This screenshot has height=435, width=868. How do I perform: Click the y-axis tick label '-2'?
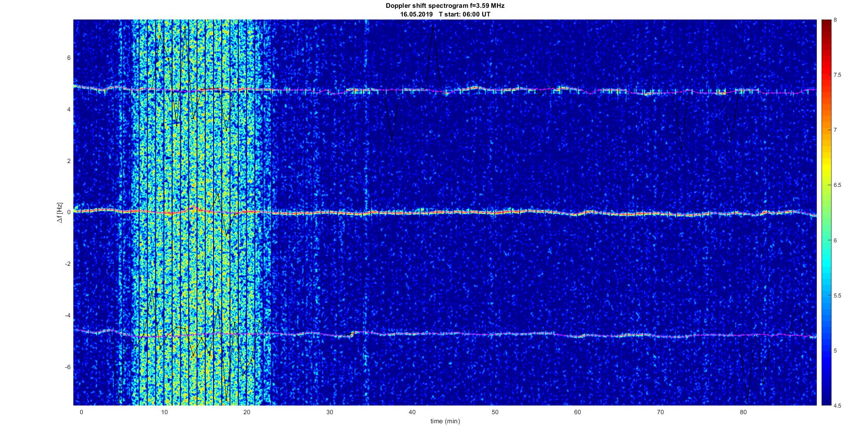pos(68,264)
